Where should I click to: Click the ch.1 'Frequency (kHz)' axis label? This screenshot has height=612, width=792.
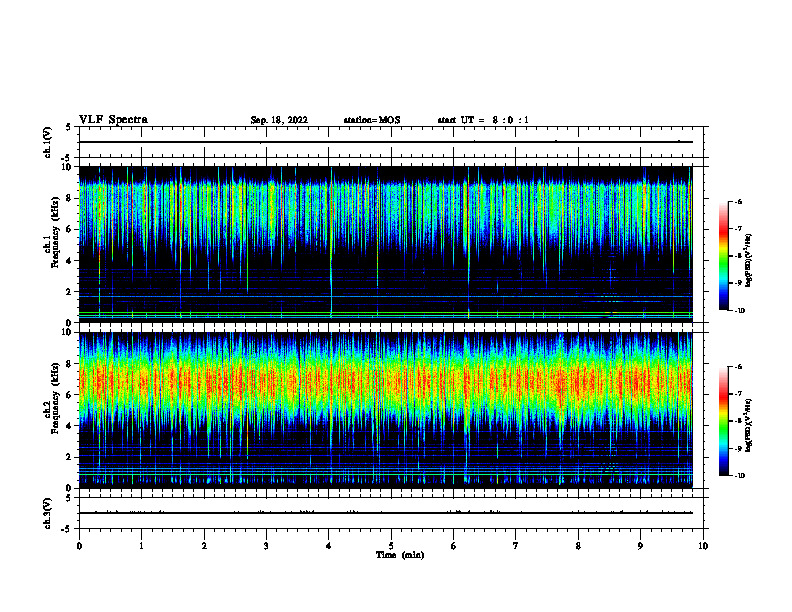[x=55, y=232]
